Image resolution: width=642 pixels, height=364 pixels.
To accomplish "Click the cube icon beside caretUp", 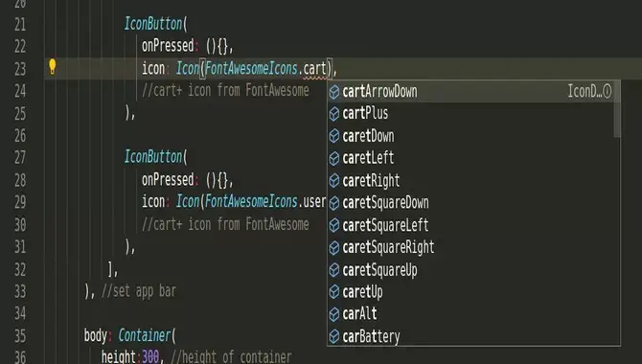I will click(334, 292).
